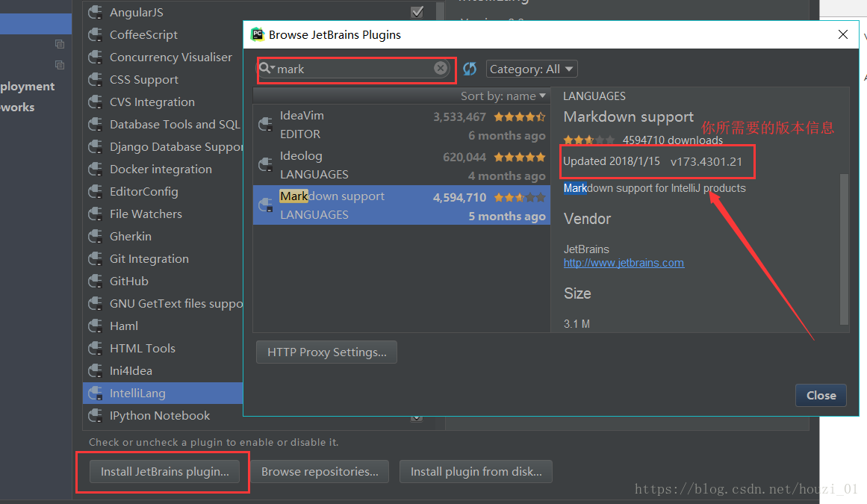Reload the JetBrains plugin list
The width and height of the screenshot is (867, 504).
(470, 69)
